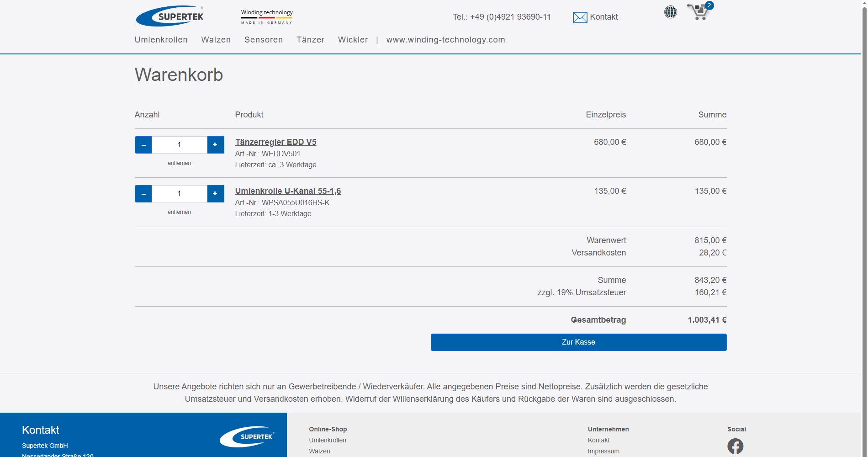
Task: Open the Walzen navigation entry
Action: click(x=216, y=40)
